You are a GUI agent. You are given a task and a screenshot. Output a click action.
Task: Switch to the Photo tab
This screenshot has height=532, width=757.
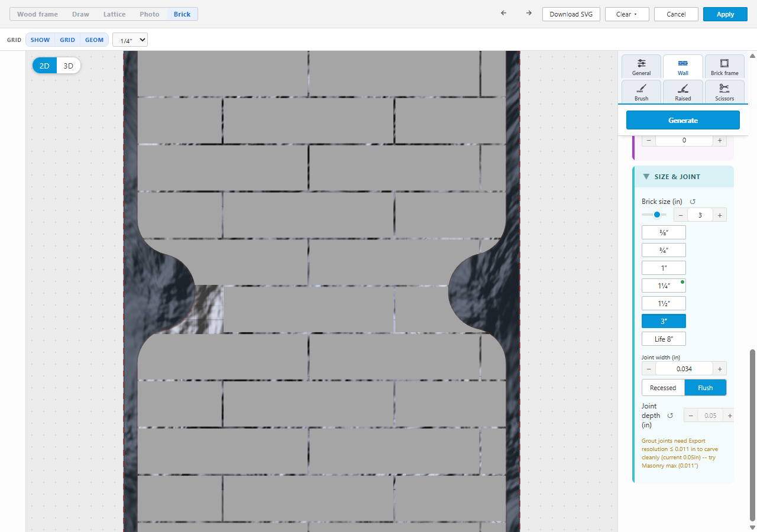click(150, 14)
